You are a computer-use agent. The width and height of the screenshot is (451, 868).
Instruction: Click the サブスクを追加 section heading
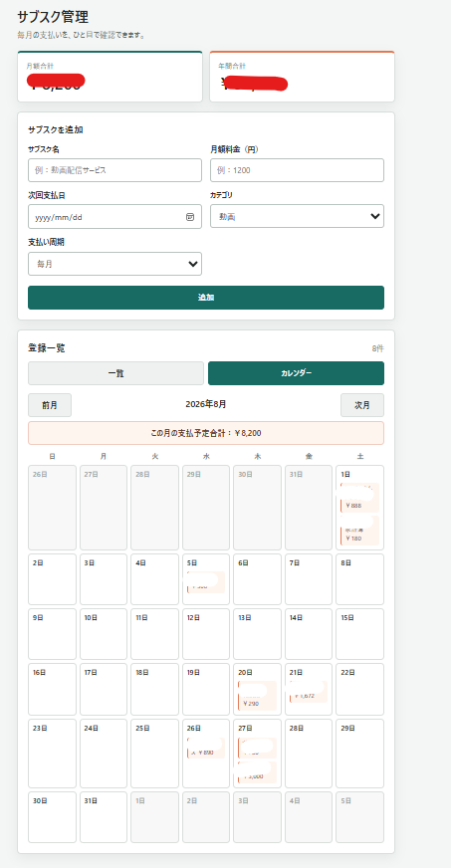[56, 130]
